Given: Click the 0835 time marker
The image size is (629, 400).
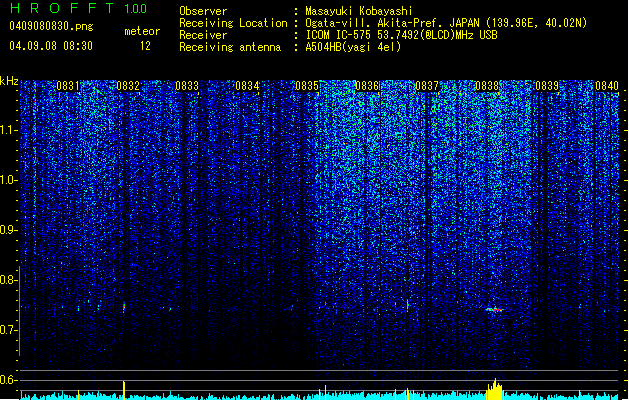Looking at the screenshot, I should click(x=307, y=85).
